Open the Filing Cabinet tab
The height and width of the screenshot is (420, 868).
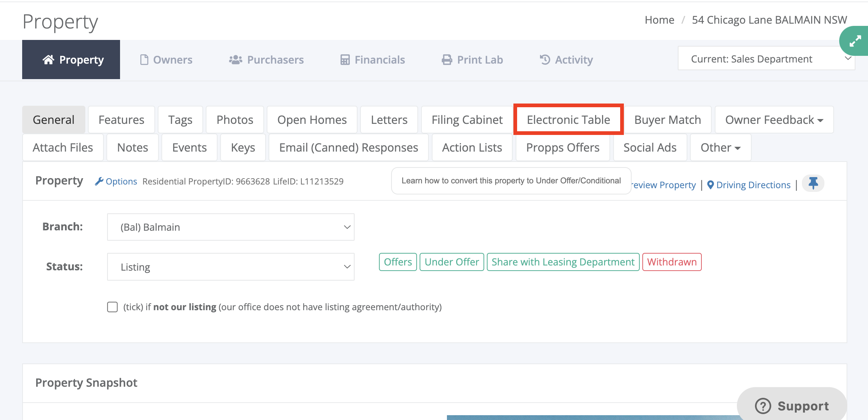pos(467,120)
